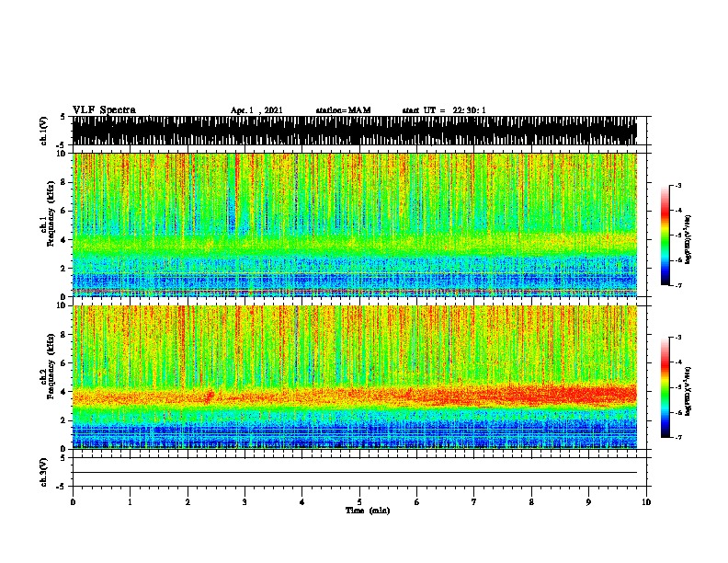Click the time axis tick label "1"
Image resolution: width=728 pixels, height=563 pixels.
130,502
